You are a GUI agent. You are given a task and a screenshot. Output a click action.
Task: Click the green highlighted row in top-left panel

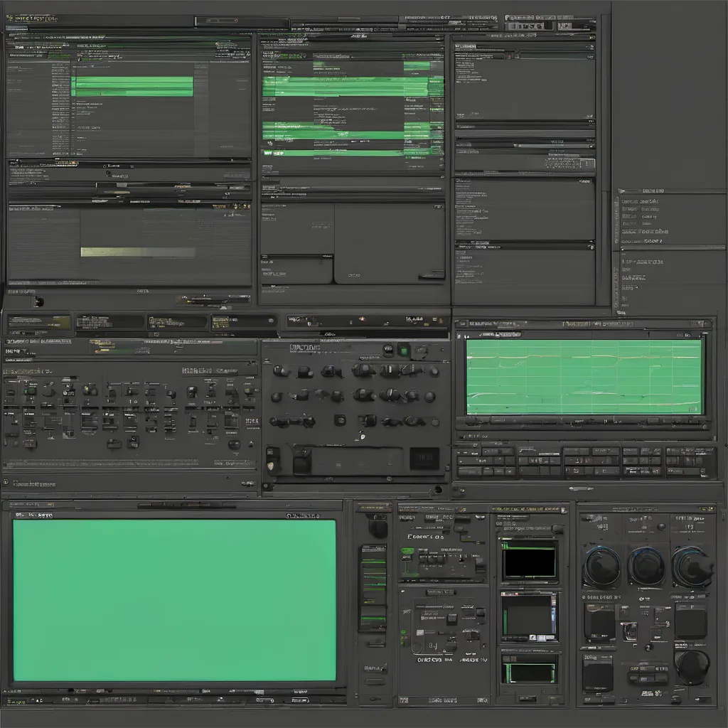tap(132, 86)
